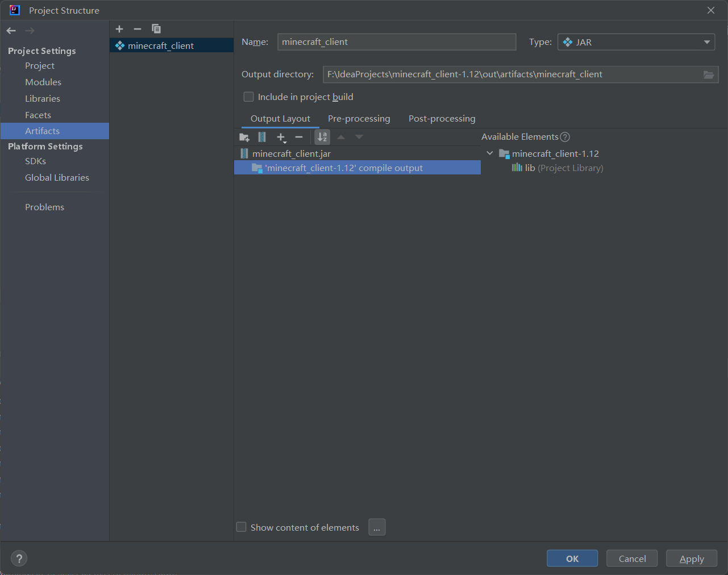Select minecraft_client-1.12 module in Available Elements
The height and width of the screenshot is (575, 728).
555,153
